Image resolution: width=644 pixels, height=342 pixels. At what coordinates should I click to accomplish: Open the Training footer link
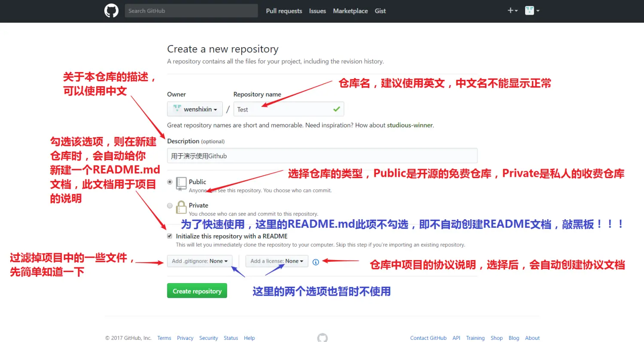coord(475,338)
